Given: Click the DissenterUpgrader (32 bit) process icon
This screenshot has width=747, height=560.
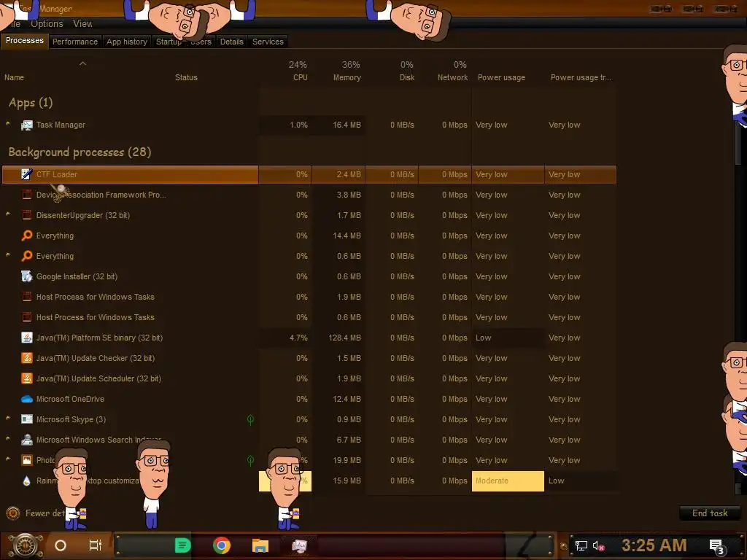Looking at the screenshot, I should tap(27, 215).
